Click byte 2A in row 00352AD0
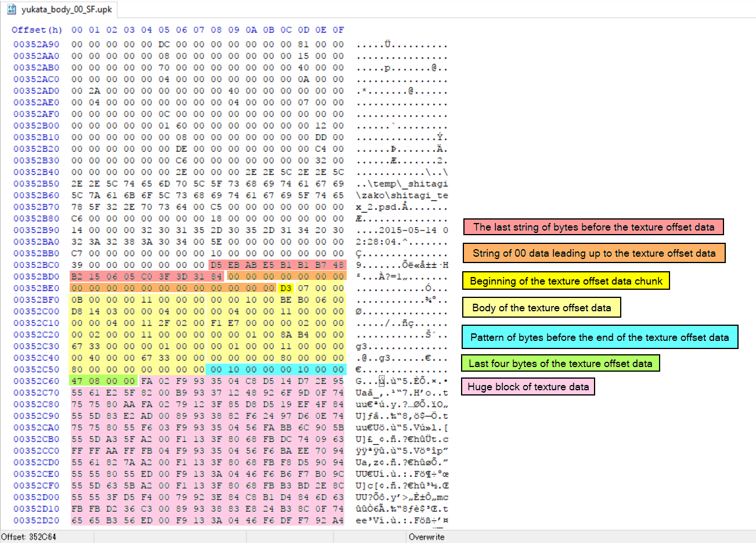 coord(94,91)
